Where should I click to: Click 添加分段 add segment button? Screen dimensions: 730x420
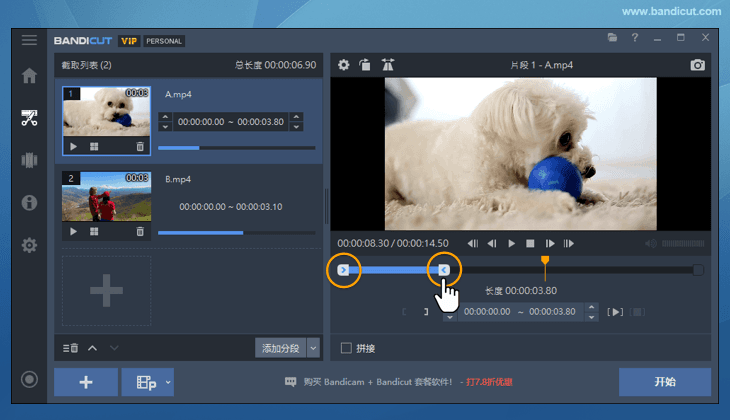click(x=280, y=348)
